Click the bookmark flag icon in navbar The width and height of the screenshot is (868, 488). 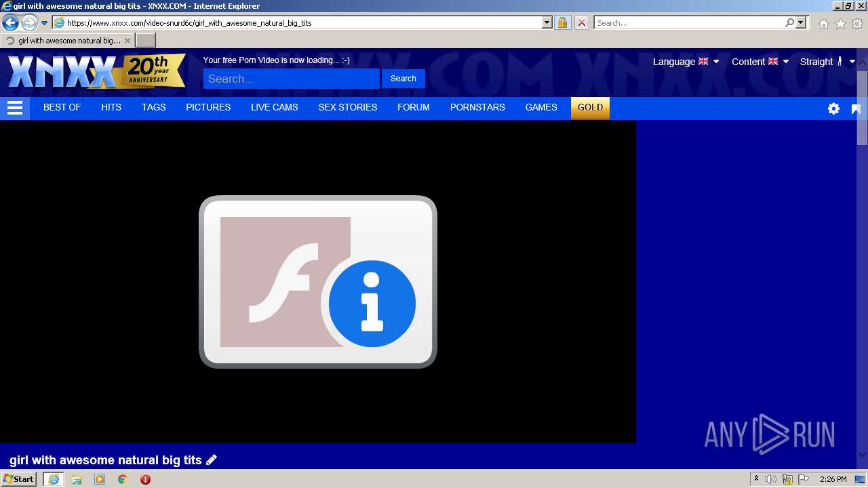coord(856,108)
